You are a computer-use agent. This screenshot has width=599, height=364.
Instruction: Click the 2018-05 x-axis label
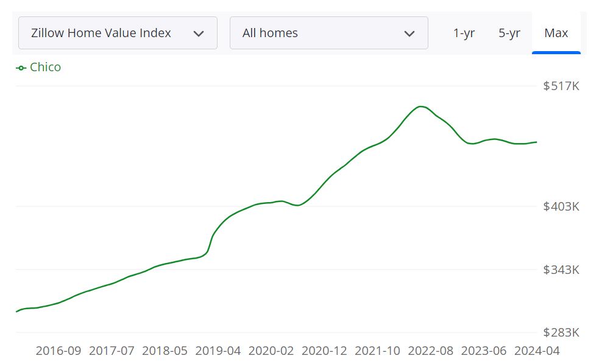165,351
